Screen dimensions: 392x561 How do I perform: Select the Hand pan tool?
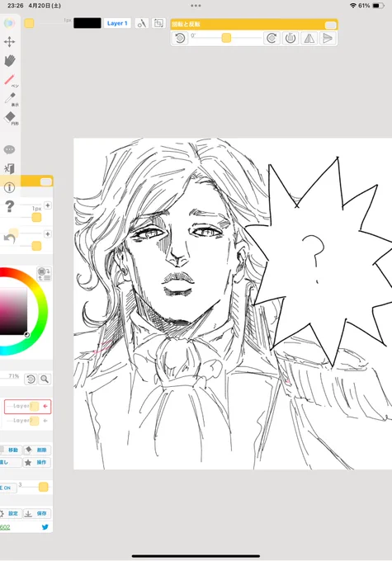click(10, 60)
